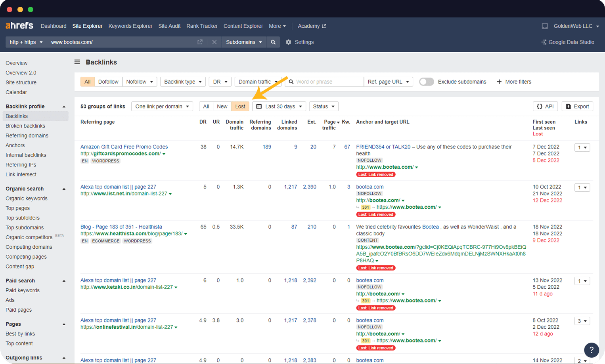Open Overview 2.0 in sidebar
Viewport: 605px width, 364px height.
(x=21, y=73)
